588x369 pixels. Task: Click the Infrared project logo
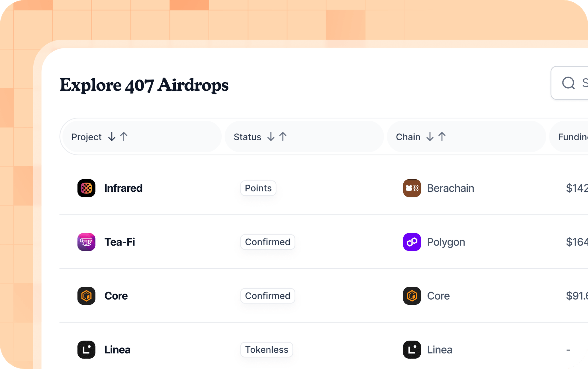point(86,188)
